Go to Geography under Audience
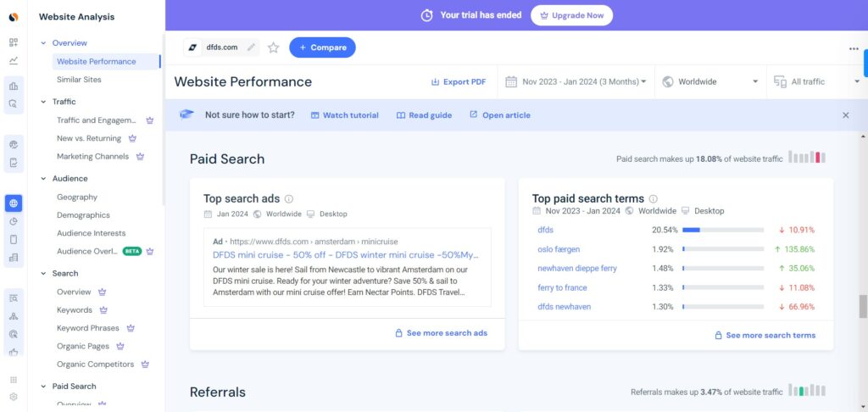The width and height of the screenshot is (868, 412). coord(77,198)
